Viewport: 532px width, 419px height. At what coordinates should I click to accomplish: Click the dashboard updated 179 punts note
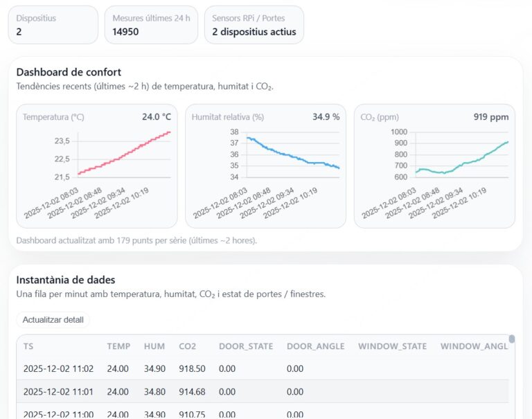click(136, 240)
